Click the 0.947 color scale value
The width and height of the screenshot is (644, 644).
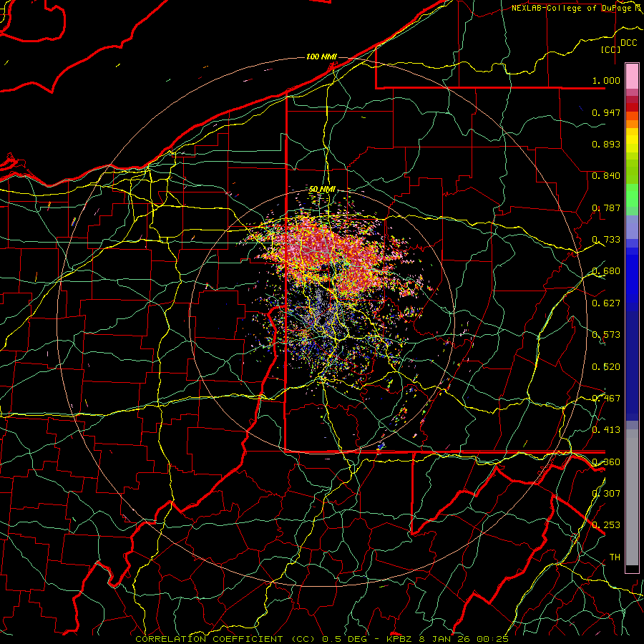tap(606, 112)
